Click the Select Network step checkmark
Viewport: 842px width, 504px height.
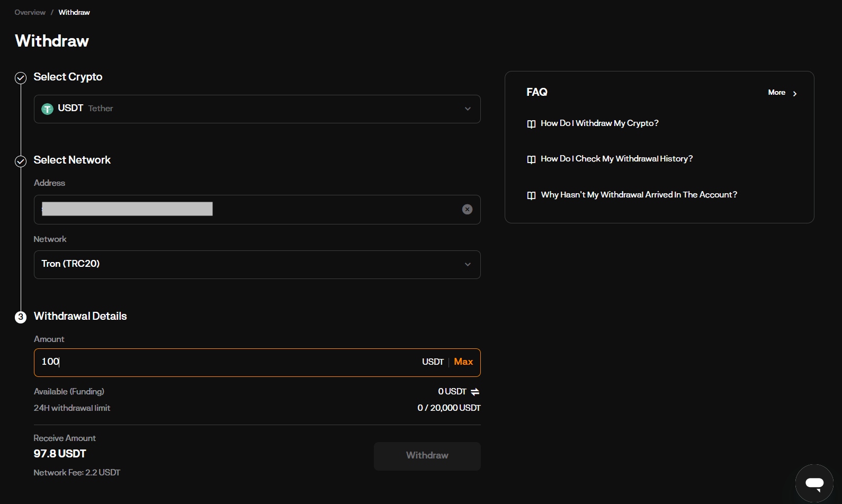(21, 161)
